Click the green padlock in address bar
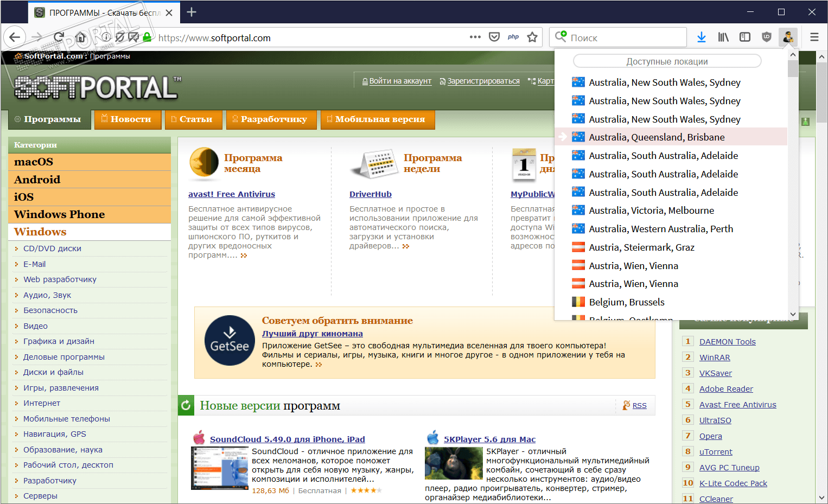The image size is (828, 504). click(147, 37)
